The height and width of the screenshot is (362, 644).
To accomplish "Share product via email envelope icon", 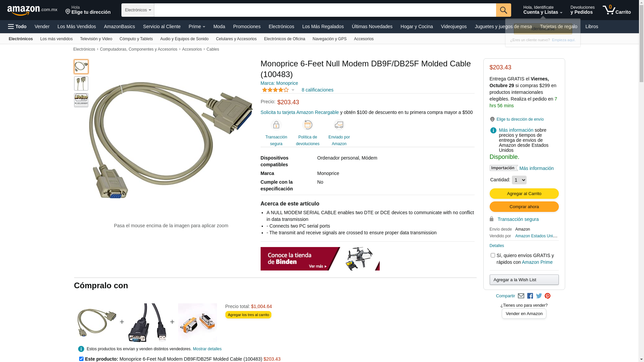I will point(521,296).
